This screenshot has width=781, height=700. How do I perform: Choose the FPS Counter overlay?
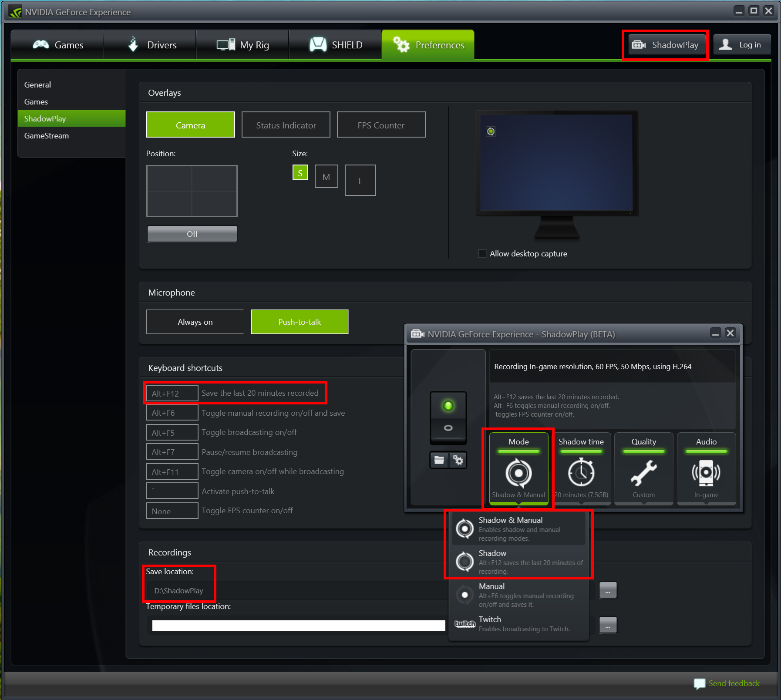pos(381,125)
